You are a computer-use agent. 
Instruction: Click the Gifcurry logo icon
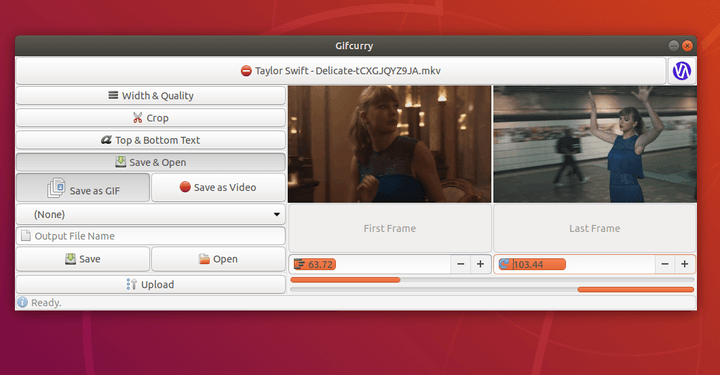coord(682,71)
